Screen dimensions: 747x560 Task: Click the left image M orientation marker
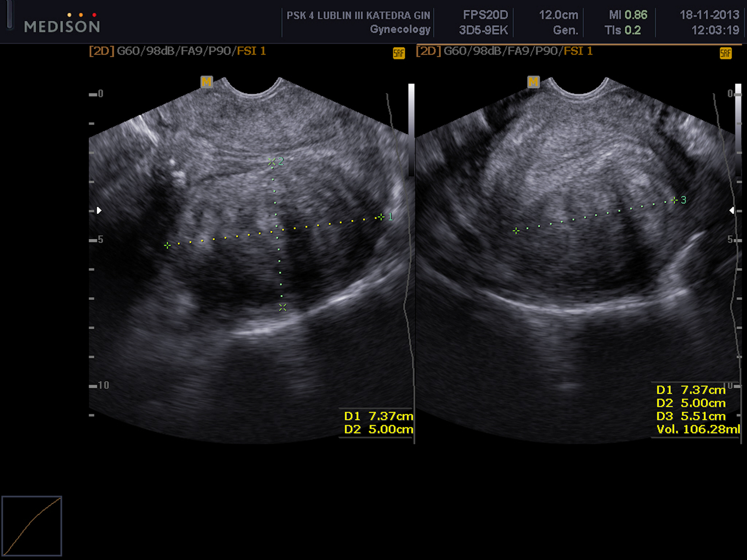coord(207,82)
